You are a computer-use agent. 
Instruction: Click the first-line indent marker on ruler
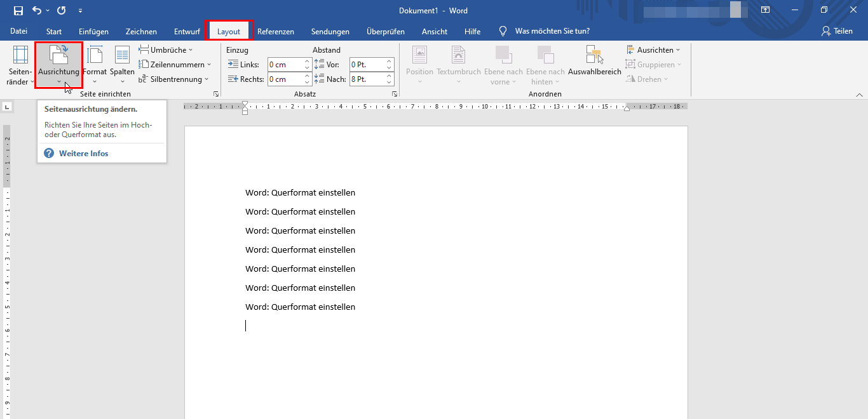pos(245,103)
